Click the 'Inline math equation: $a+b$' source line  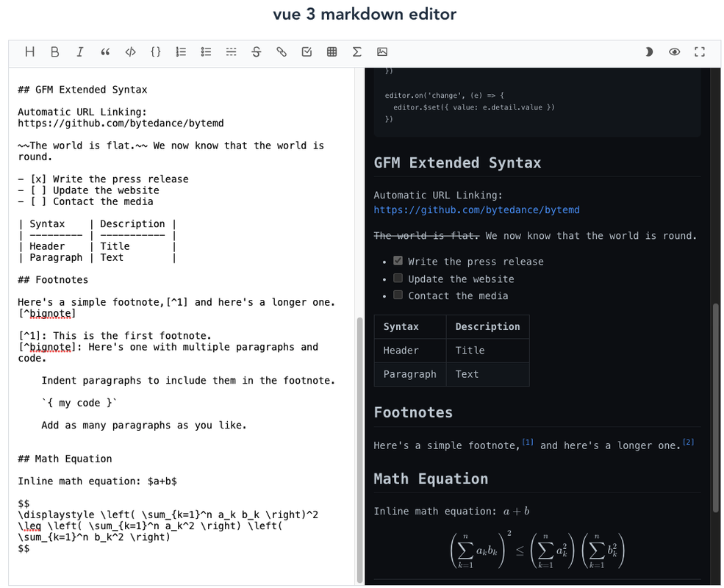tap(98, 481)
